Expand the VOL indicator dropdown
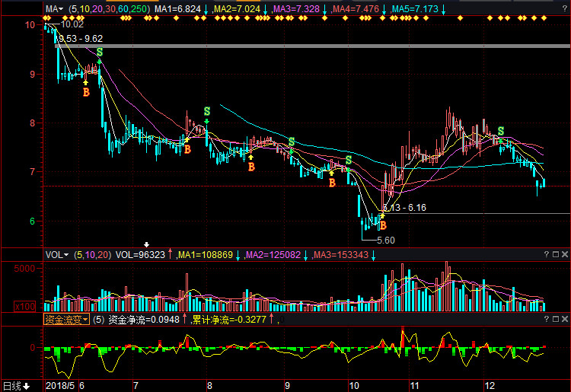Screen dimensions: 571x392 pos(57,254)
